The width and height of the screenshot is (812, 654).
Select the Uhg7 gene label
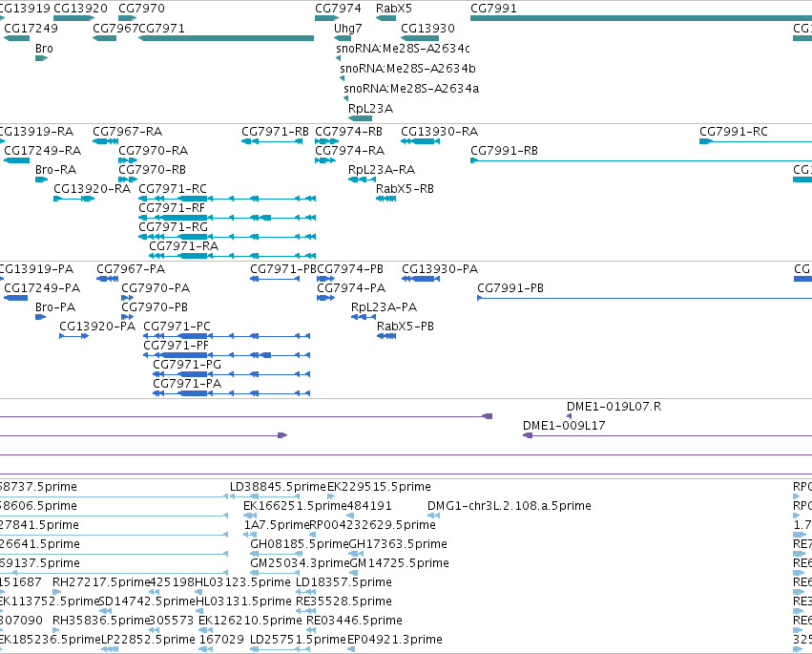348,28
